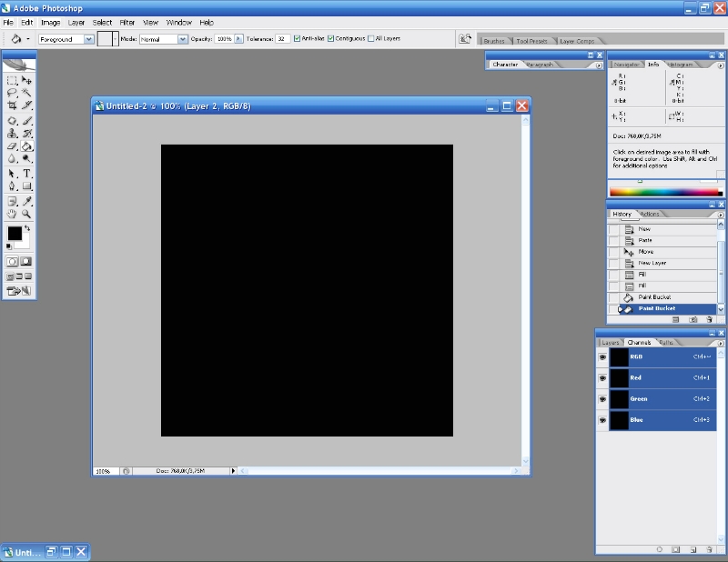Disable the Anti-alias checkbox

tap(298, 39)
